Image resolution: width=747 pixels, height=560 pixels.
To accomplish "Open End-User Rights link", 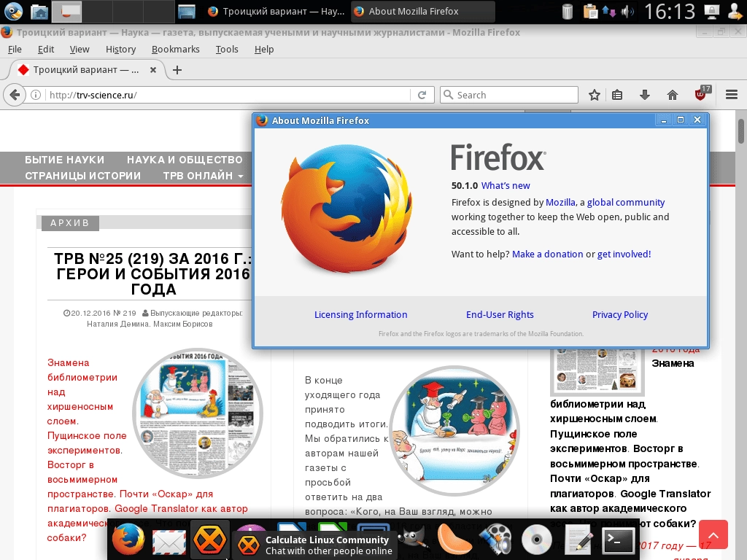I will click(500, 315).
